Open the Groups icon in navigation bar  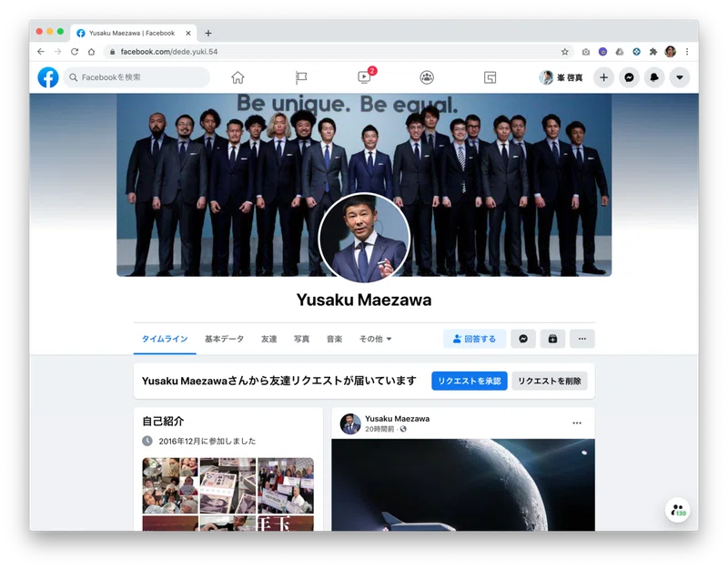pyautogui.click(x=427, y=77)
